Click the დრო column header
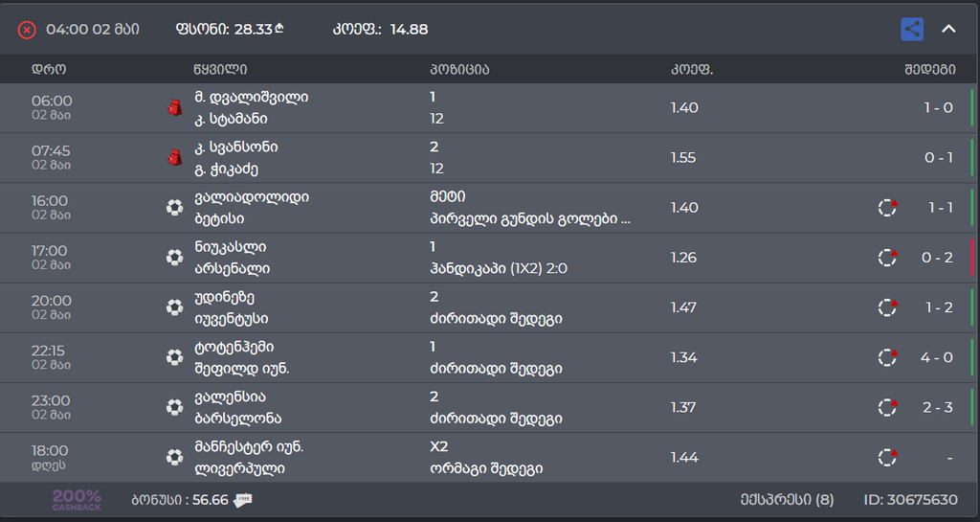The height and width of the screenshot is (522, 980). pyautogui.click(x=49, y=69)
